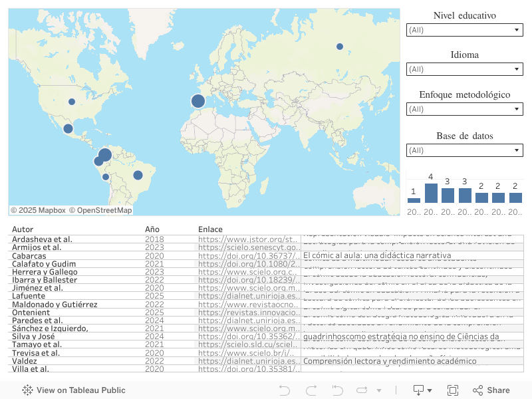Select the Peru map dot

pos(106,177)
